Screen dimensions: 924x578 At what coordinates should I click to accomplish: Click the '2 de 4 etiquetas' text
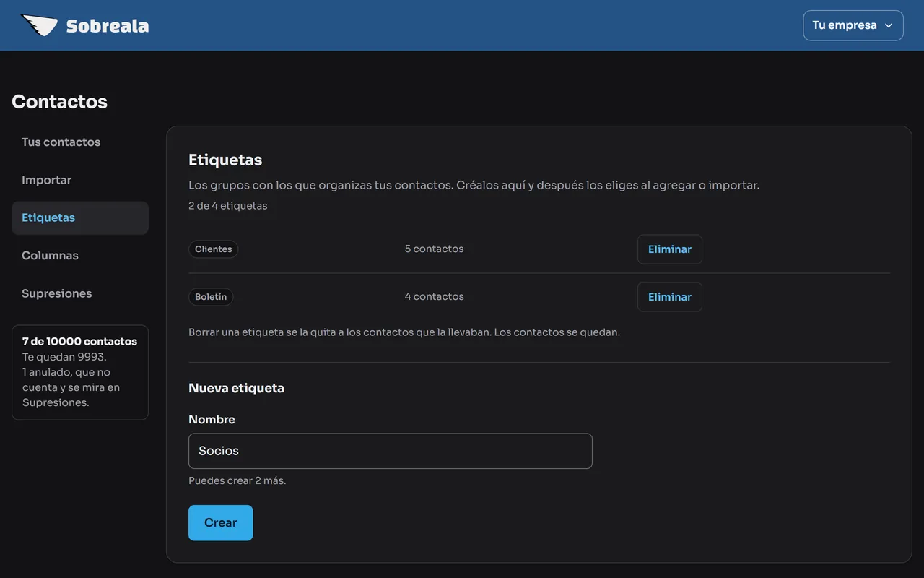pos(228,206)
